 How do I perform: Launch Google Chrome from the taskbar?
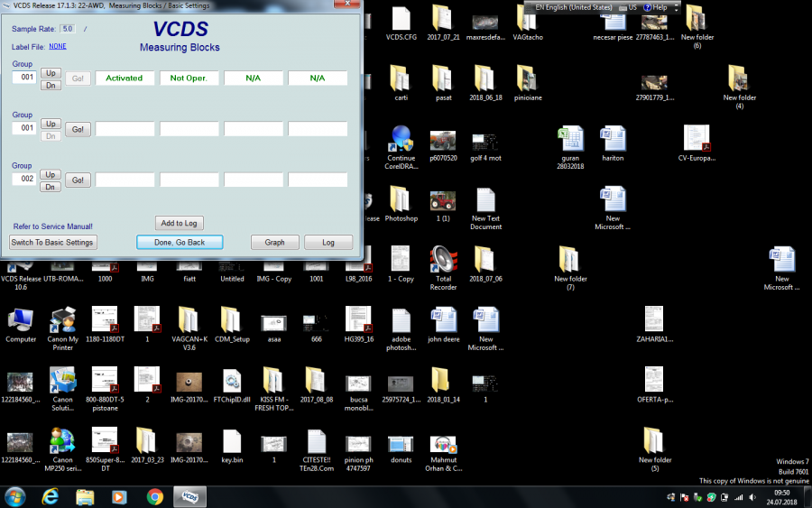[x=154, y=495]
